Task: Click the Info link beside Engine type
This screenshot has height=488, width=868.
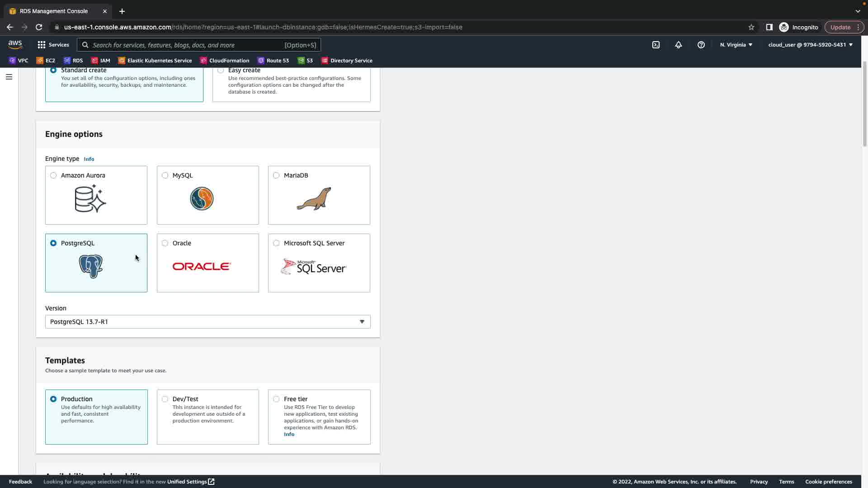Action: (x=89, y=159)
